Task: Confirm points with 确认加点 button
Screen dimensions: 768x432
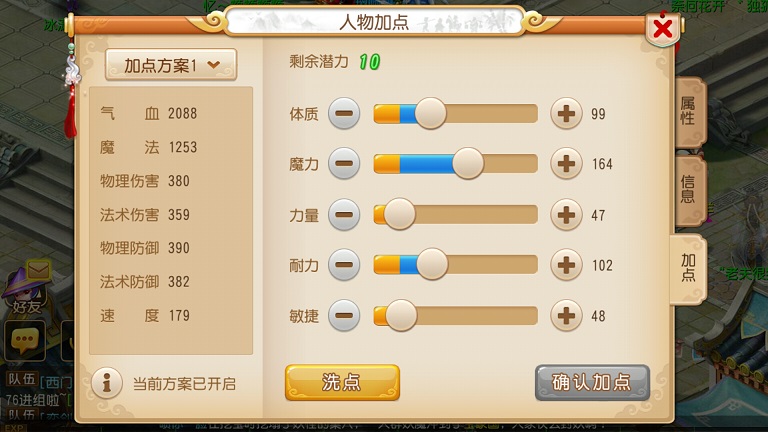Action: pyautogui.click(x=592, y=383)
